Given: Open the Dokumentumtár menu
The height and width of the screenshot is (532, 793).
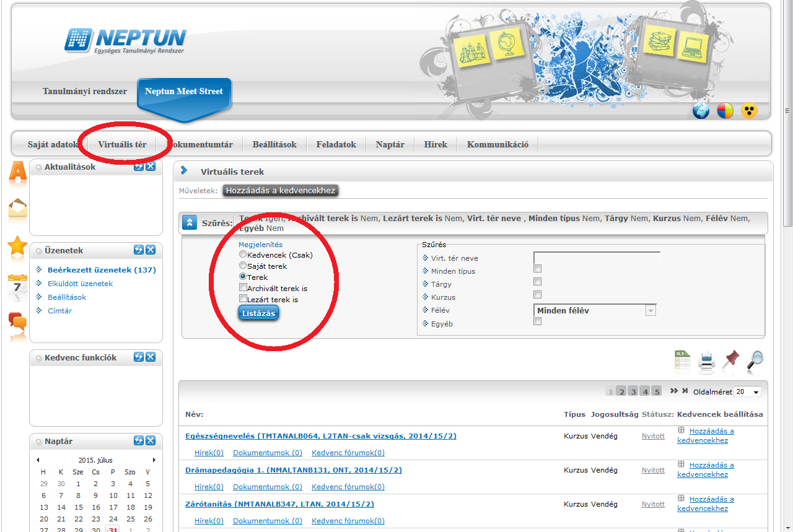Looking at the screenshot, I should click(x=199, y=144).
